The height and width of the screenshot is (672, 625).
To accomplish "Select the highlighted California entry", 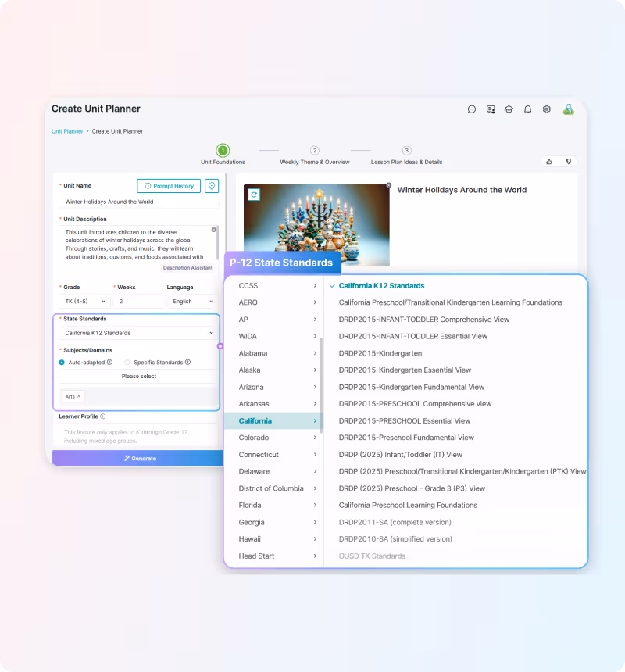I will coord(274,421).
